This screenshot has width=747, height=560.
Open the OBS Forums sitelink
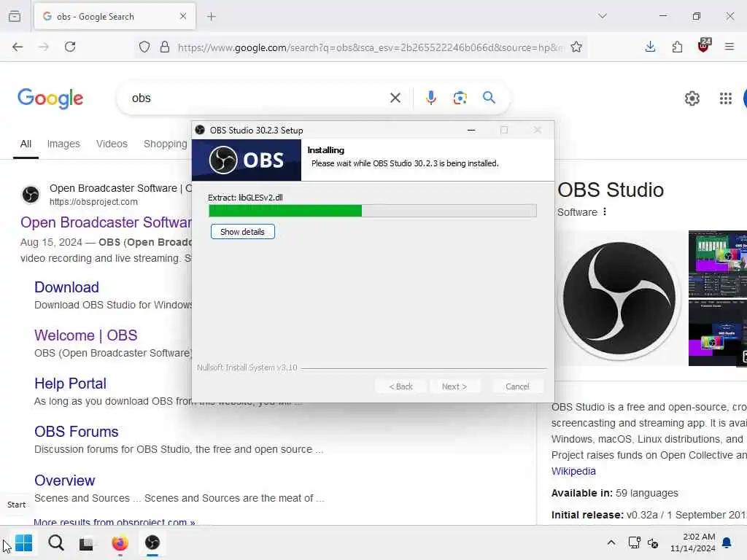pos(76,432)
